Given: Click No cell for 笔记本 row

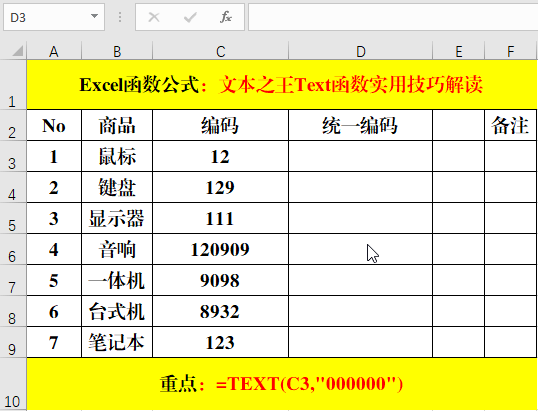Looking at the screenshot, I should pos(54,342).
